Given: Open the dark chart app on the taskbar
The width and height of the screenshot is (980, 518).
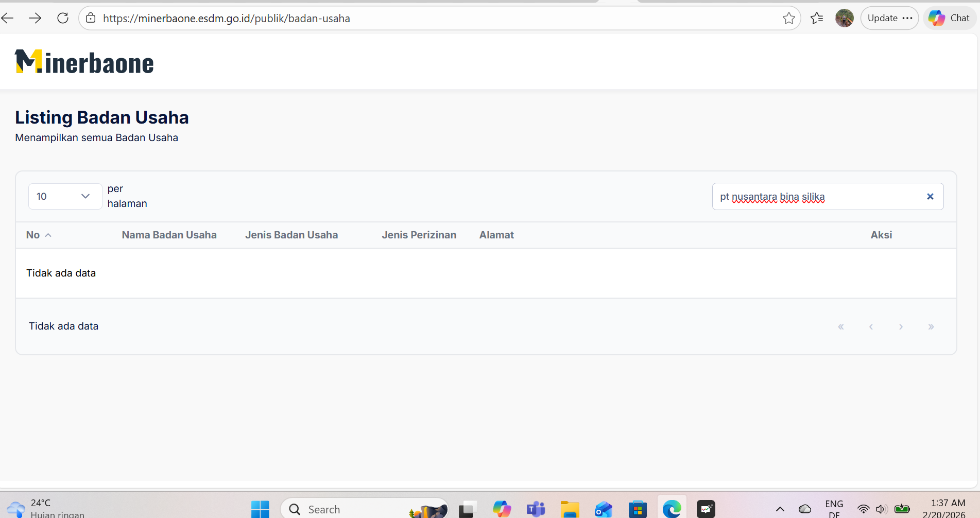Looking at the screenshot, I should pos(706,509).
